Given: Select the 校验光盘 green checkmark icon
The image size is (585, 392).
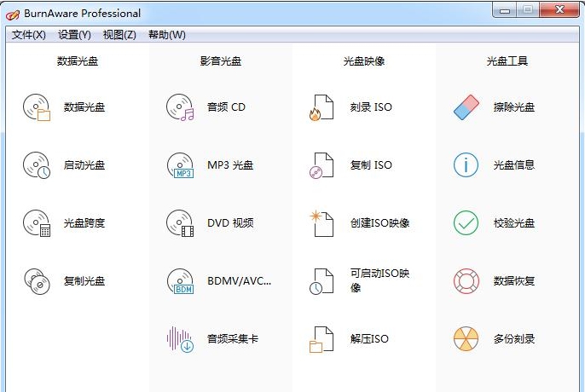Looking at the screenshot, I should (466, 223).
